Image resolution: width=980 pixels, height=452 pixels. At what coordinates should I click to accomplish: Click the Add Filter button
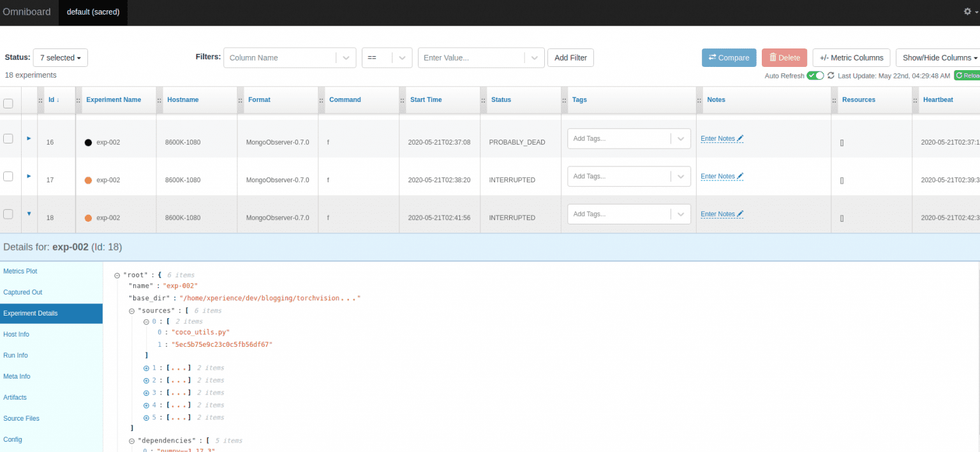click(570, 57)
